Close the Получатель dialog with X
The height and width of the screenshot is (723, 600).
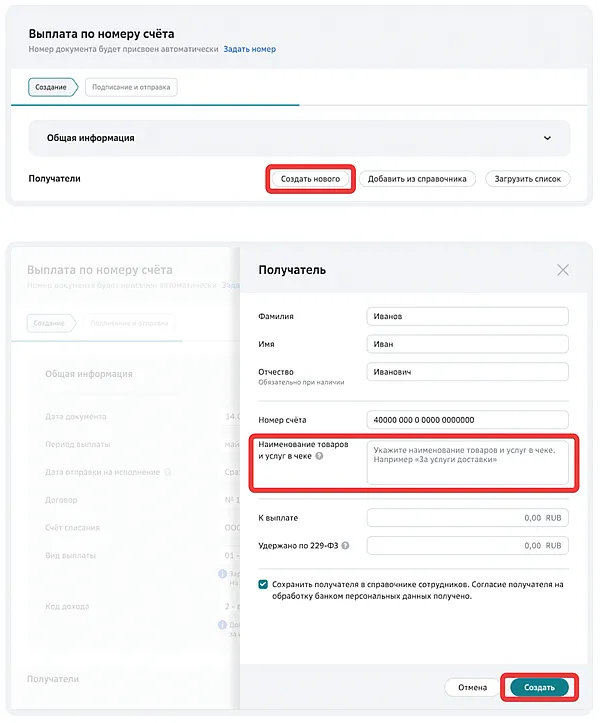[563, 270]
